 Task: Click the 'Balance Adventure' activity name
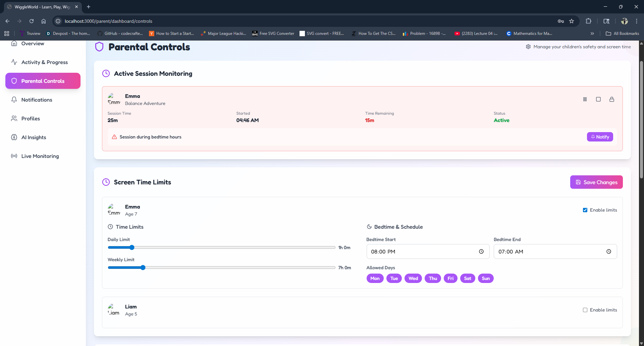tap(145, 103)
